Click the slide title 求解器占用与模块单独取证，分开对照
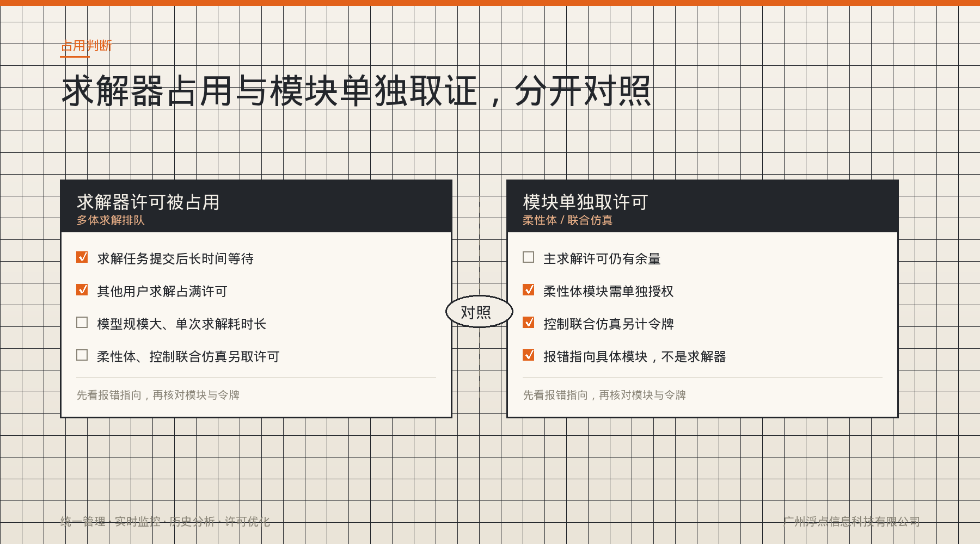The height and width of the screenshot is (544, 980). click(357, 91)
